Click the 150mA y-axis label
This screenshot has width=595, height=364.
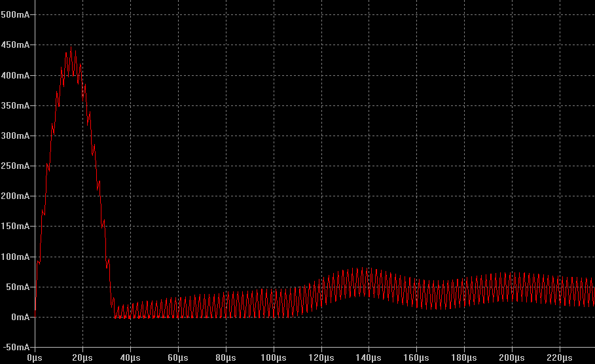(x=15, y=227)
